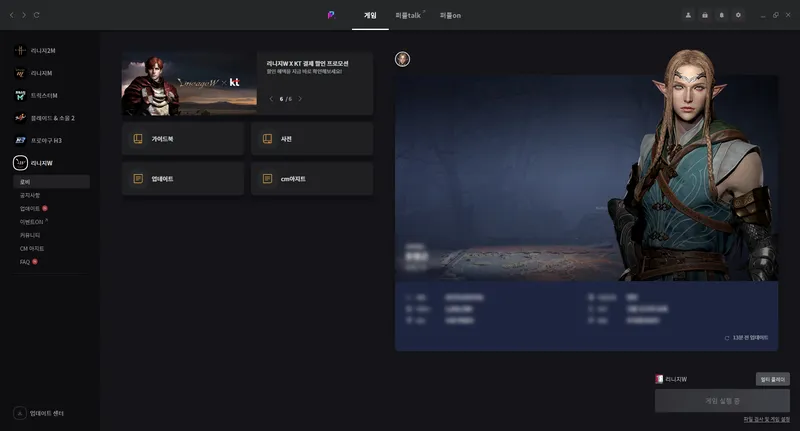Refresh character info next to 13분 전 업데이트
Screen dimensions: 800x431
point(727,338)
